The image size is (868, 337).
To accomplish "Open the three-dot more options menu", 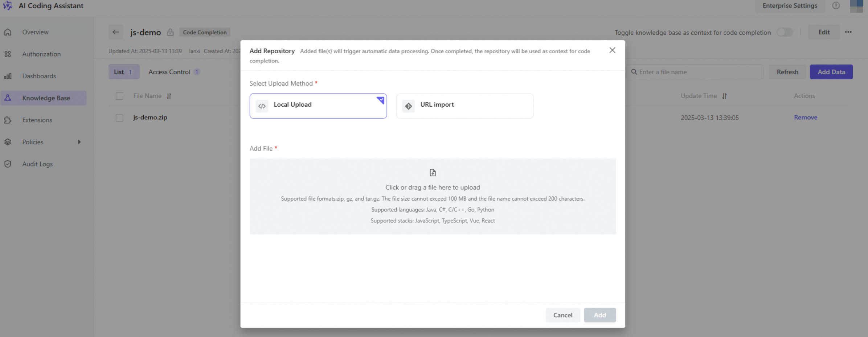I will point(848,32).
